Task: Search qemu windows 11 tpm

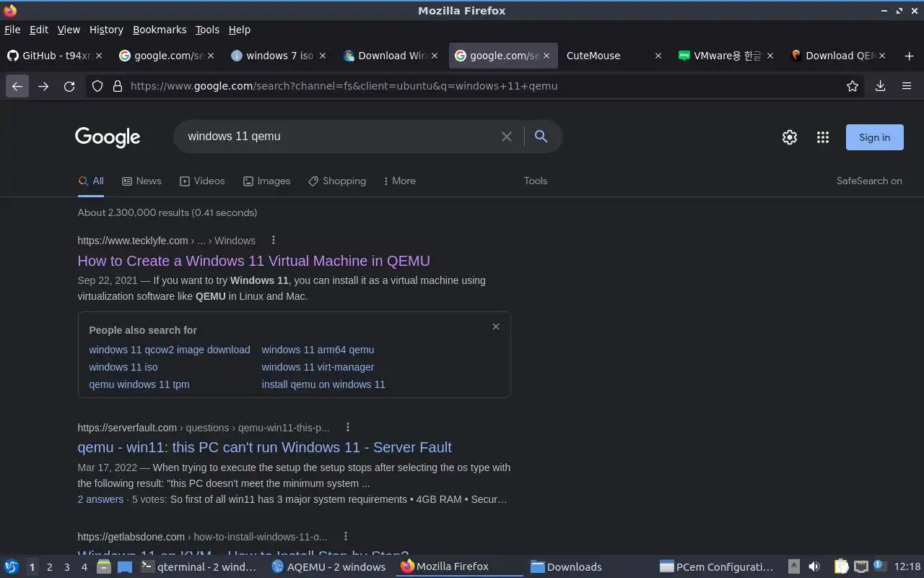Action: pyautogui.click(x=139, y=384)
